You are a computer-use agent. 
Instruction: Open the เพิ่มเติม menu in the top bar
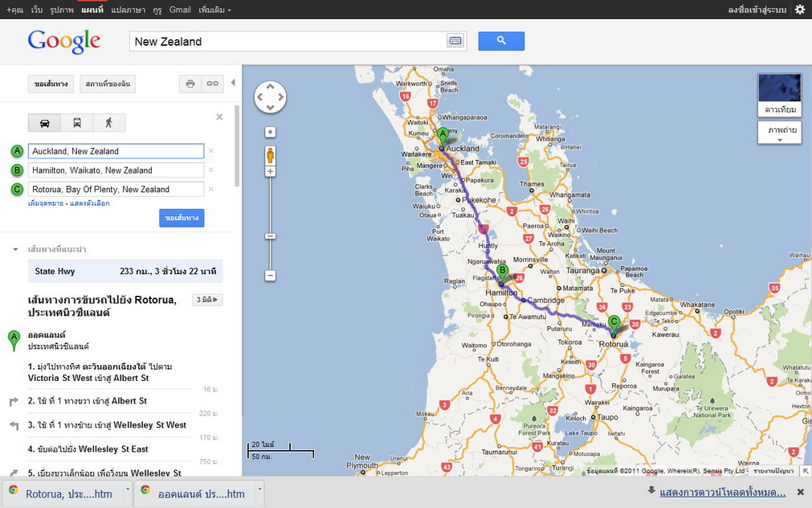click(214, 10)
